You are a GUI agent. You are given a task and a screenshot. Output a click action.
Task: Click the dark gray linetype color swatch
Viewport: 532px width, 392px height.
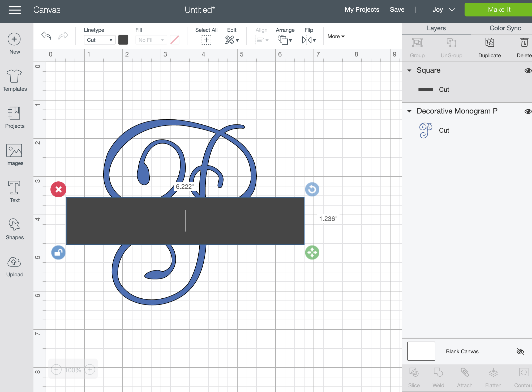[123, 40]
